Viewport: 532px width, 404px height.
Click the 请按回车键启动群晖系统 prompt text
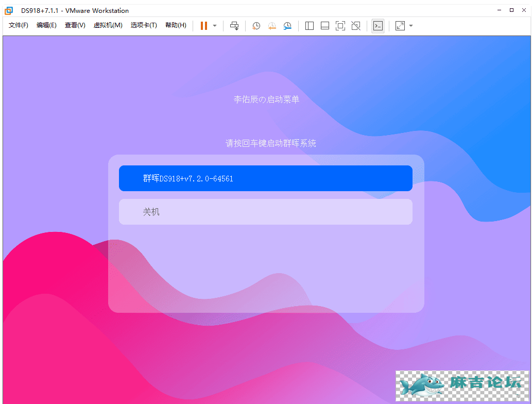pos(271,143)
